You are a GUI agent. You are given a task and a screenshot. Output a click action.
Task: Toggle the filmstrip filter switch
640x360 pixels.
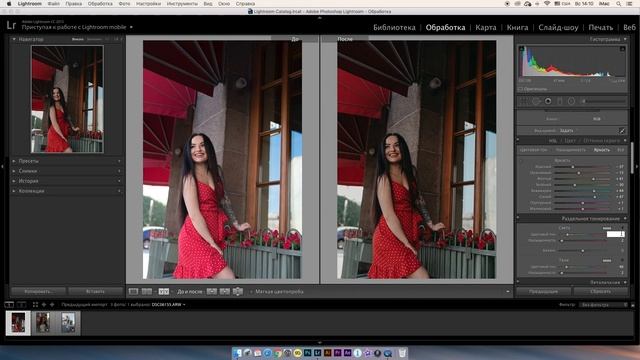point(633,304)
